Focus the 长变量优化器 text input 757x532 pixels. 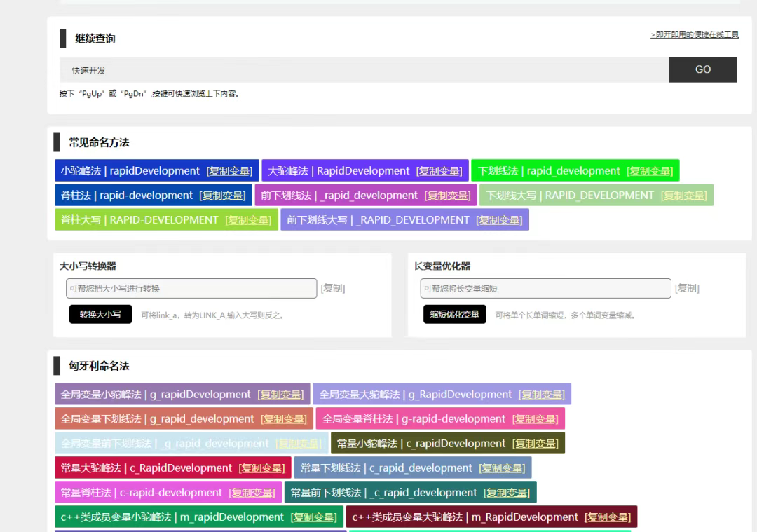pyautogui.click(x=545, y=288)
